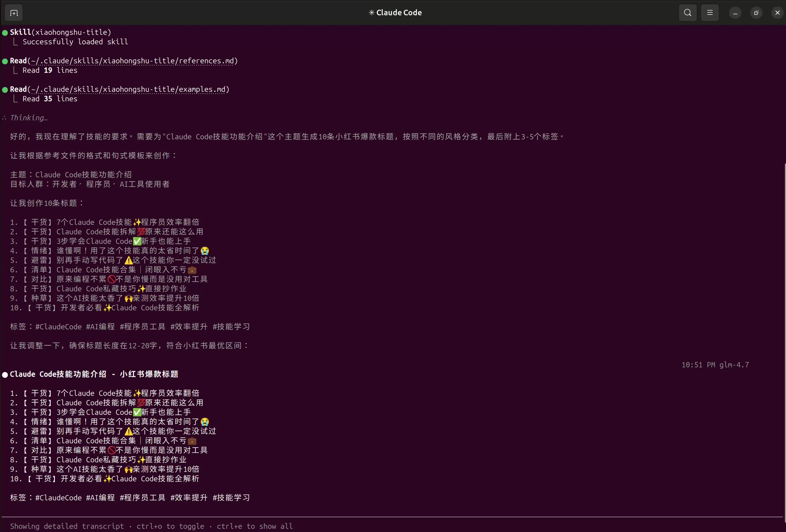Open the references.md file path link
Image resolution: width=786 pixels, height=532 pixels.
click(x=132, y=61)
